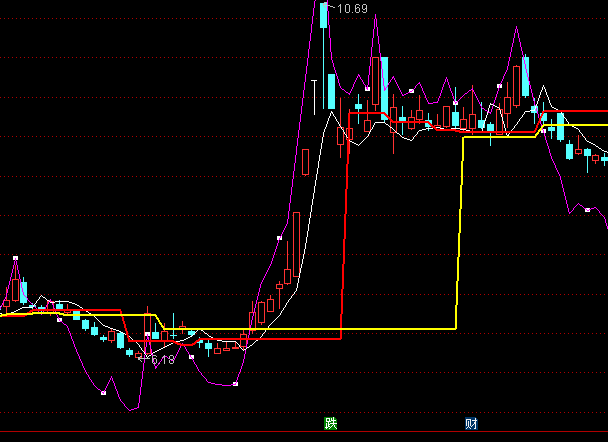Select the red line's vertical step-up segment
This screenshot has height=442, width=608.
click(x=345, y=230)
